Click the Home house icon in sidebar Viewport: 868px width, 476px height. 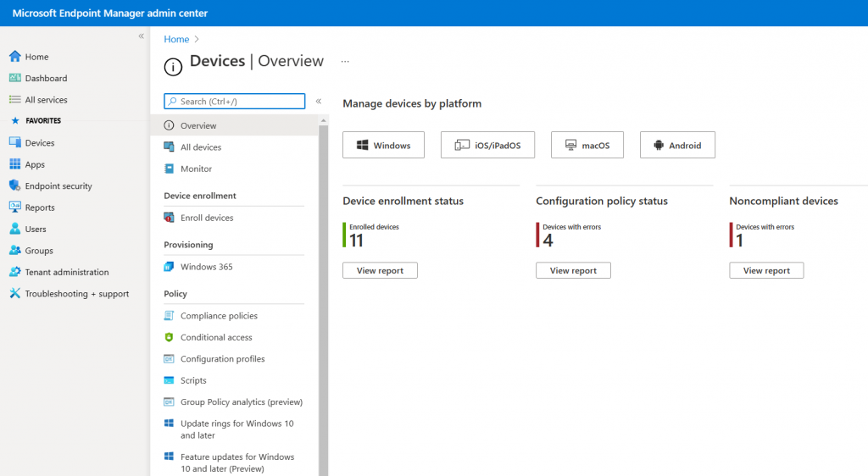pos(15,57)
